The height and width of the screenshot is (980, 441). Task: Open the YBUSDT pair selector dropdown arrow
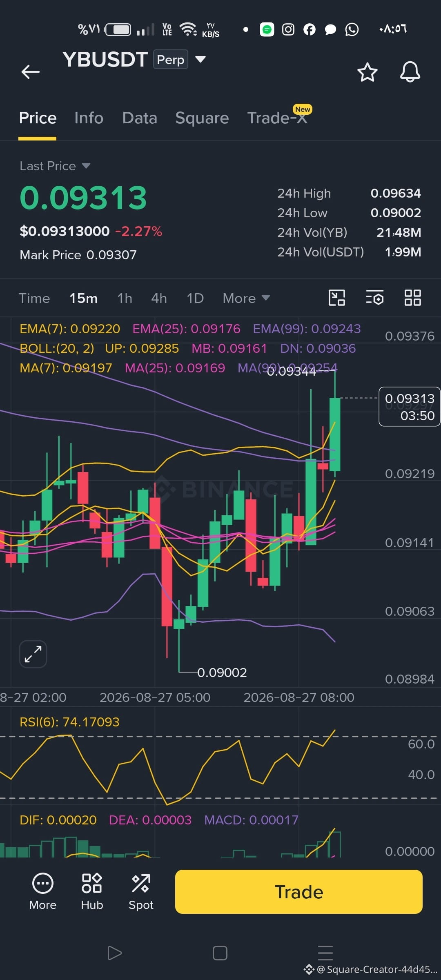[x=200, y=60]
